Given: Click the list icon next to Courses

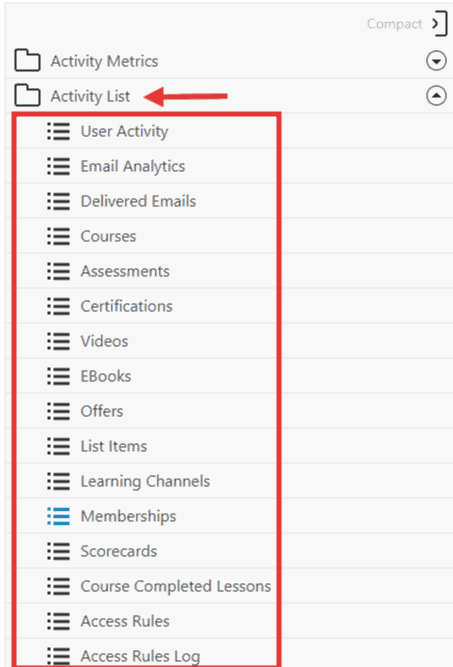Looking at the screenshot, I should [x=59, y=236].
